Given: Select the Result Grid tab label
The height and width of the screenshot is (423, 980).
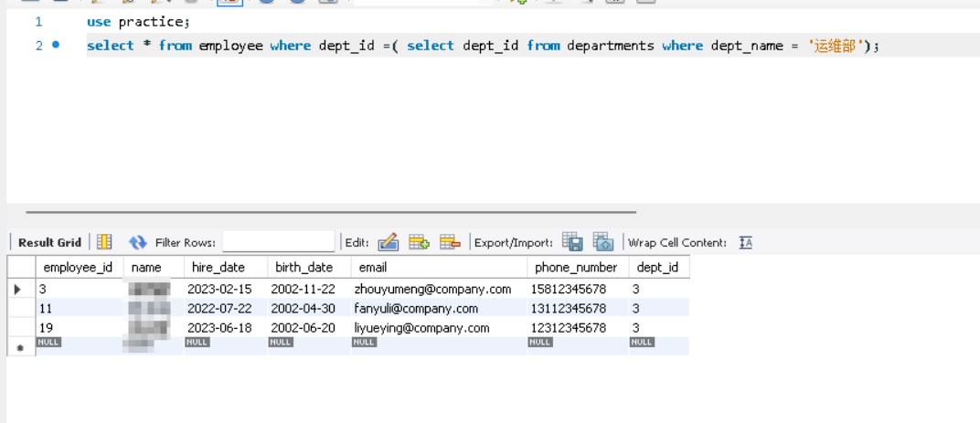Looking at the screenshot, I should pyautogui.click(x=50, y=242).
